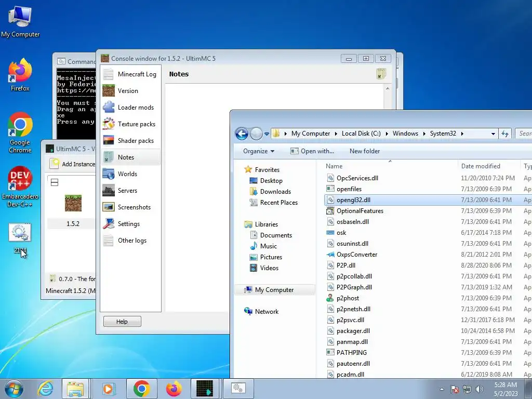Open Recent Places in navigation pane
The width and height of the screenshot is (532, 399).
point(273,202)
